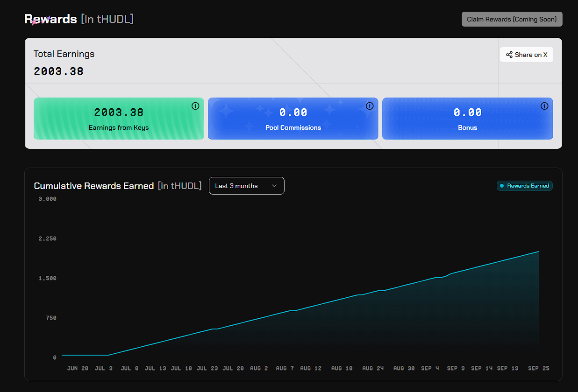Click the SEP 25 date label on chart

pos(539,368)
